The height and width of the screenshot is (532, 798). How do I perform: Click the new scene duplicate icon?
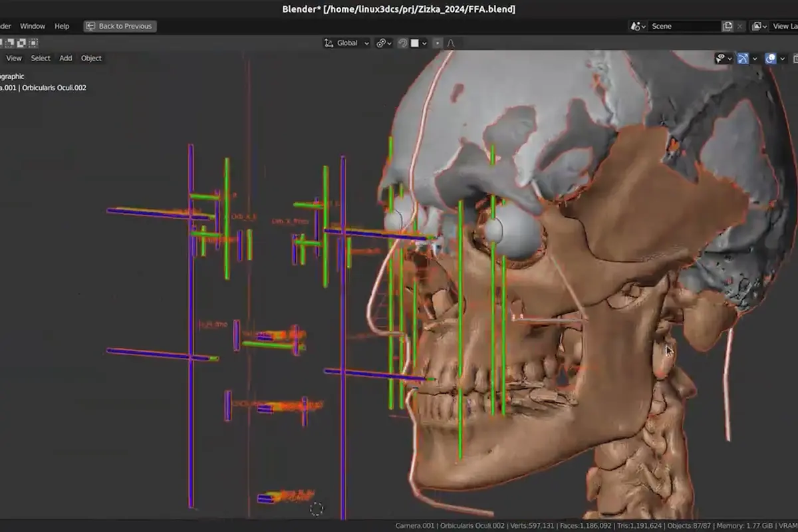(x=728, y=26)
